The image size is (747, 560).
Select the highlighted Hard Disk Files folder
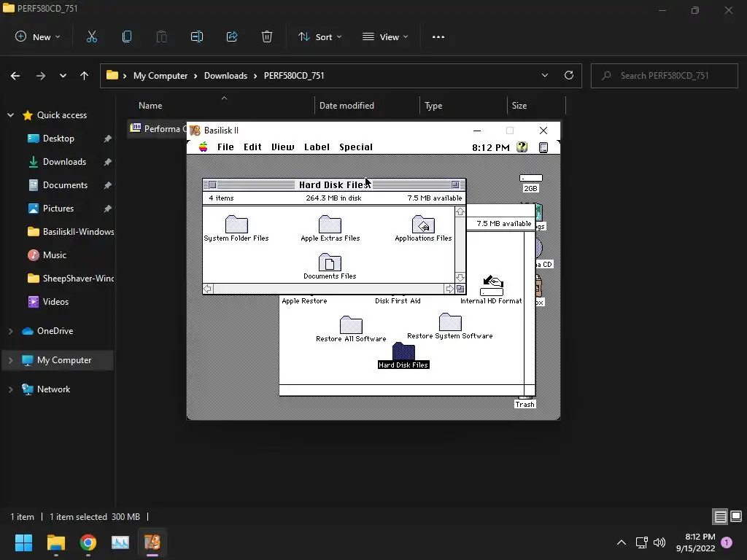[x=403, y=355]
